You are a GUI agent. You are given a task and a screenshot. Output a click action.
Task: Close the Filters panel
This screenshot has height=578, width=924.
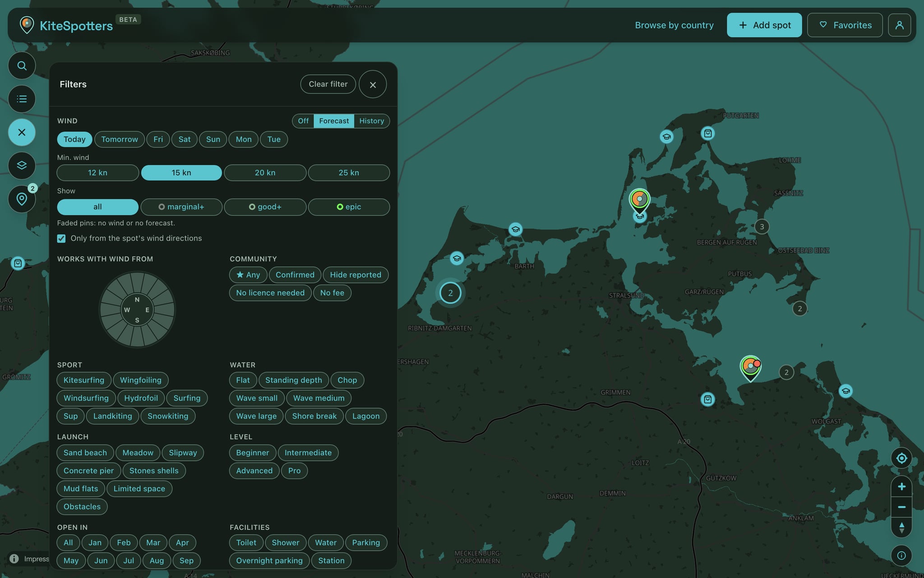tap(373, 84)
